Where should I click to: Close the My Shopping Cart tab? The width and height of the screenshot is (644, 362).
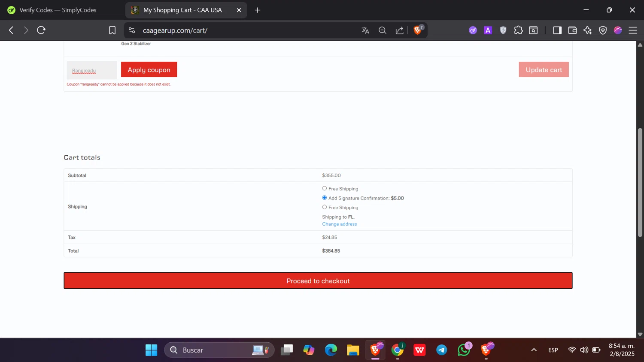click(x=239, y=10)
